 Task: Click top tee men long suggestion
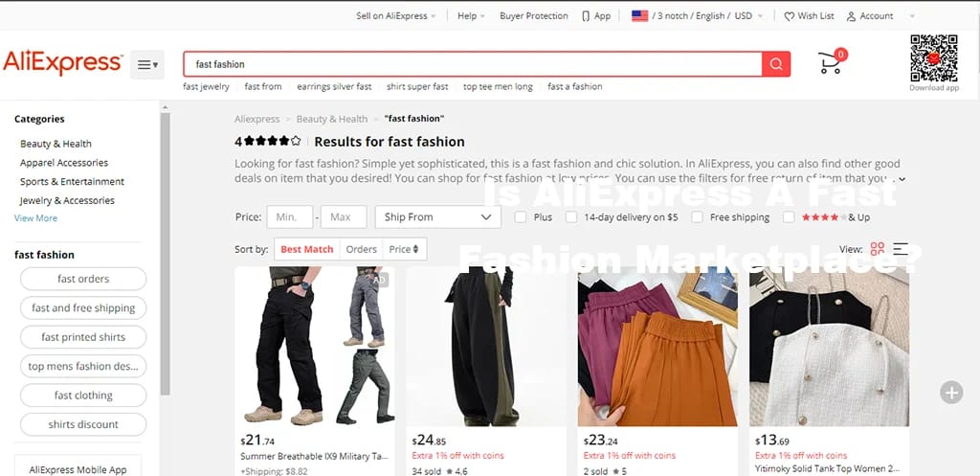(x=498, y=87)
